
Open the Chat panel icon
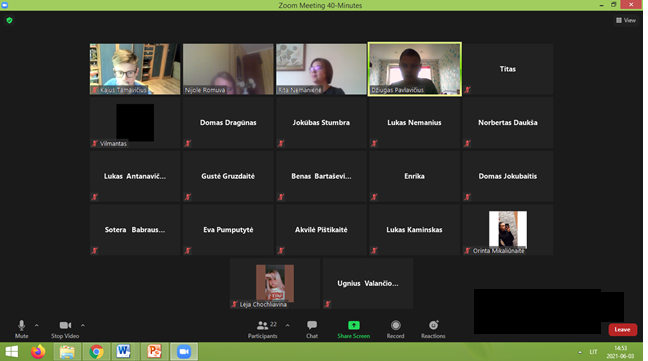coord(312,325)
